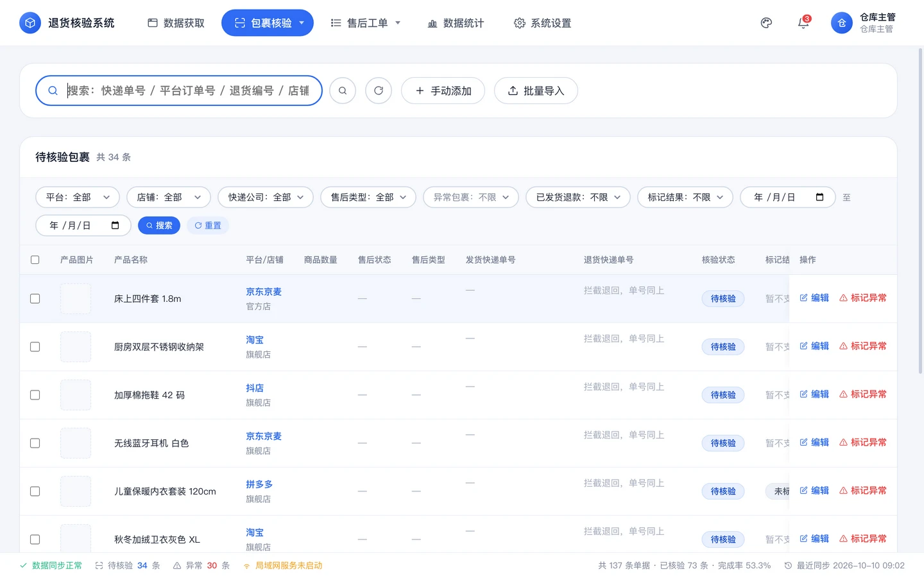Click the blue 搜索 filter button
Viewport: 924px width, 578px height.
click(x=159, y=225)
